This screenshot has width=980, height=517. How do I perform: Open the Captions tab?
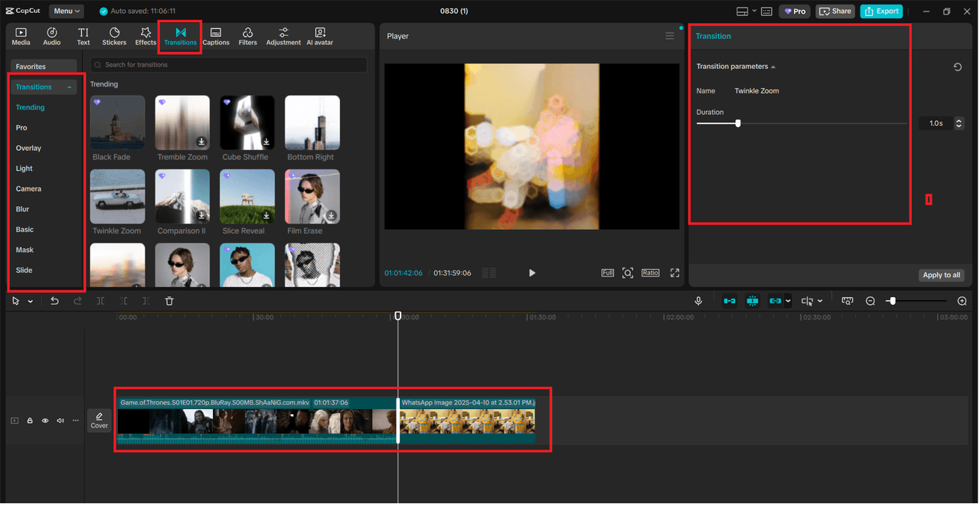pyautogui.click(x=216, y=36)
